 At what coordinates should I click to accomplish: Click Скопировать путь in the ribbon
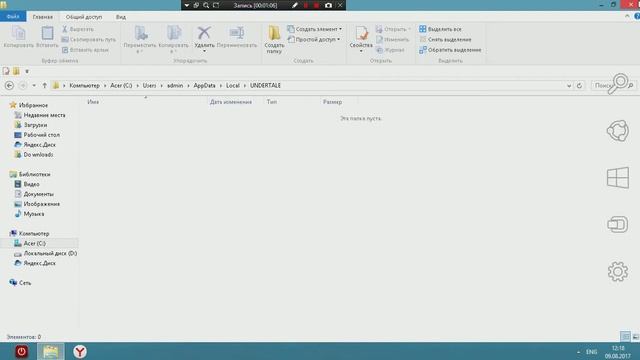[x=89, y=40]
